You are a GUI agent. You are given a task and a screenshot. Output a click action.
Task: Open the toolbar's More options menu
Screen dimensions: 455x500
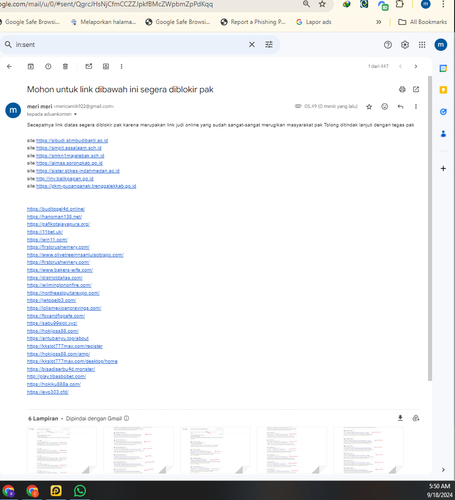(121, 67)
